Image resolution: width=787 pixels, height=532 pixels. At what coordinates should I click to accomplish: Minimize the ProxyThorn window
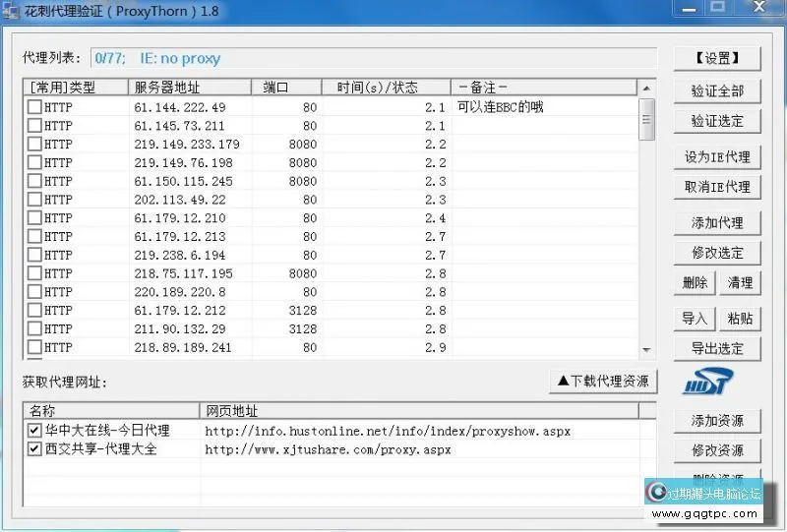tap(690, 8)
